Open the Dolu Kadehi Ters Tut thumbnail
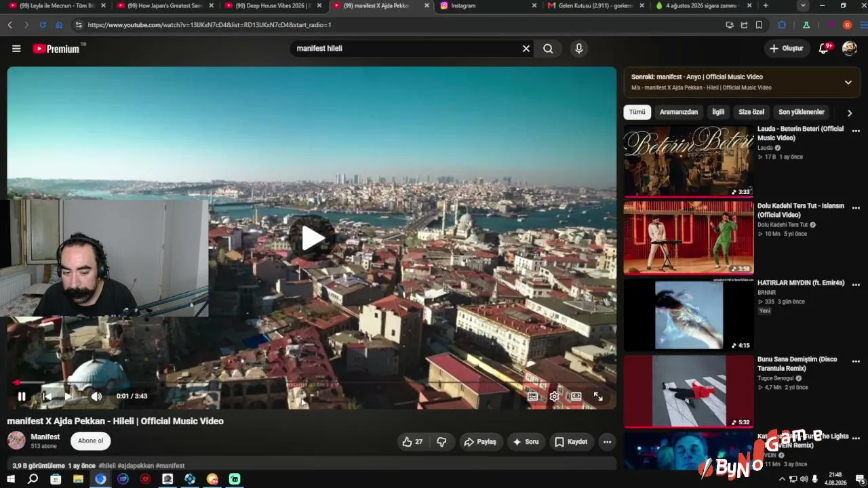 [x=688, y=238]
